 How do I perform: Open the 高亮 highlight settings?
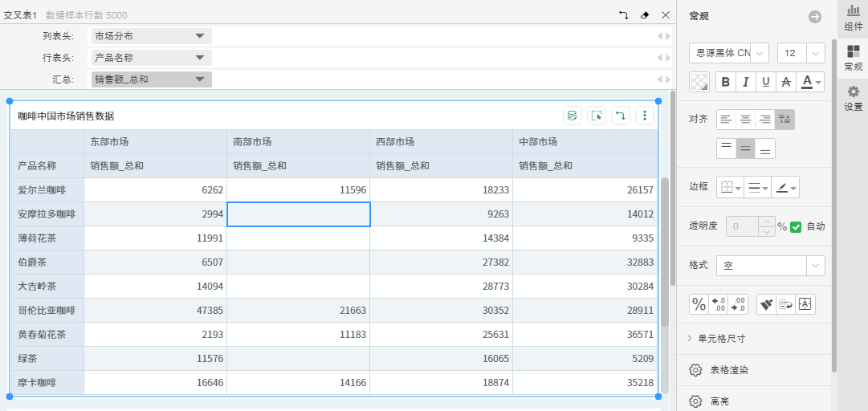pos(719,400)
